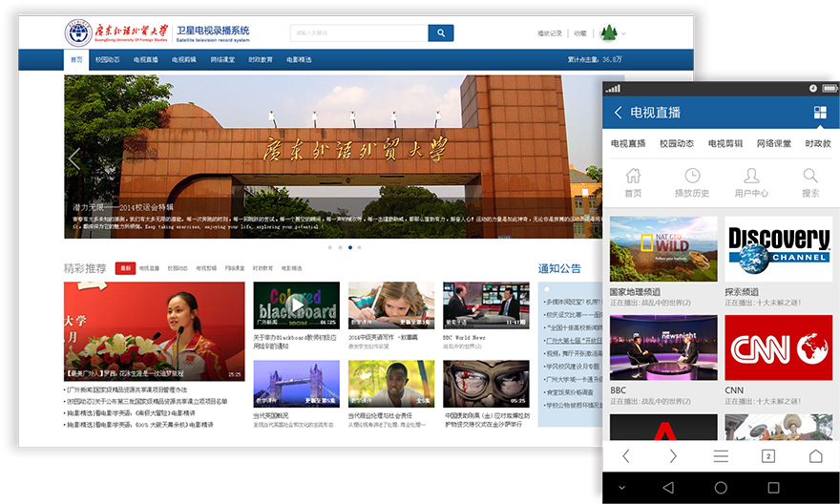Filter recommendations by 电视剪辑 tag

(206, 268)
